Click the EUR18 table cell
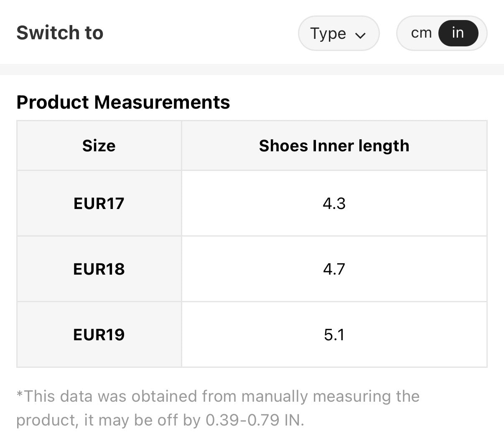 pos(99,269)
